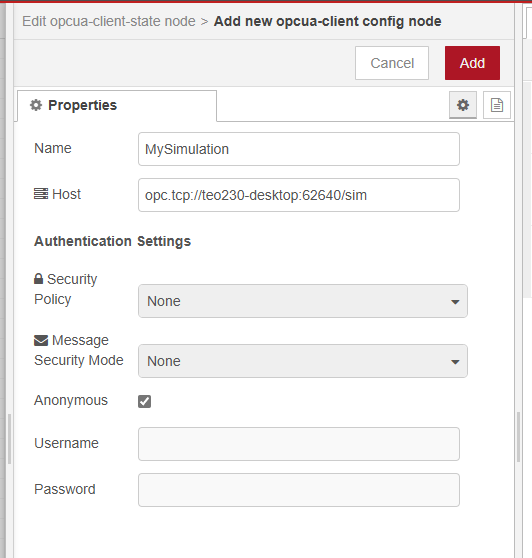
Task: Click the Host server icon
Action: pos(41,194)
